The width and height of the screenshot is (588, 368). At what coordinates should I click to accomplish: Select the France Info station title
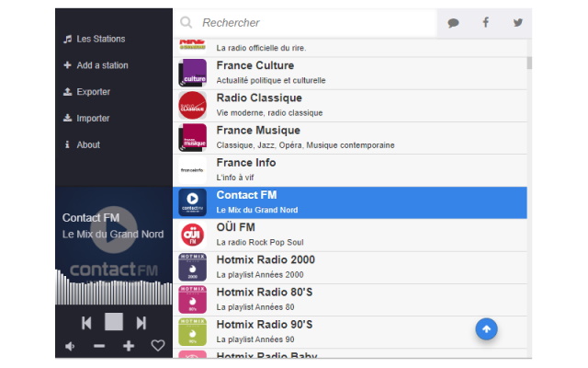pos(246,163)
